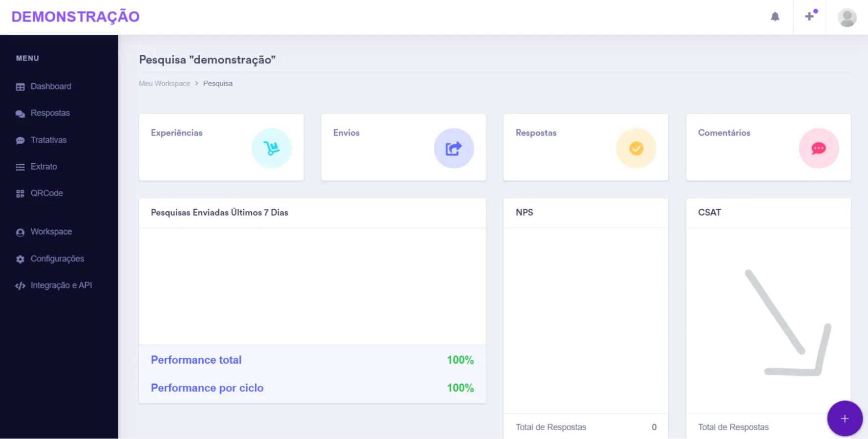
Task: Click the plus icon in the header
Action: [x=809, y=16]
